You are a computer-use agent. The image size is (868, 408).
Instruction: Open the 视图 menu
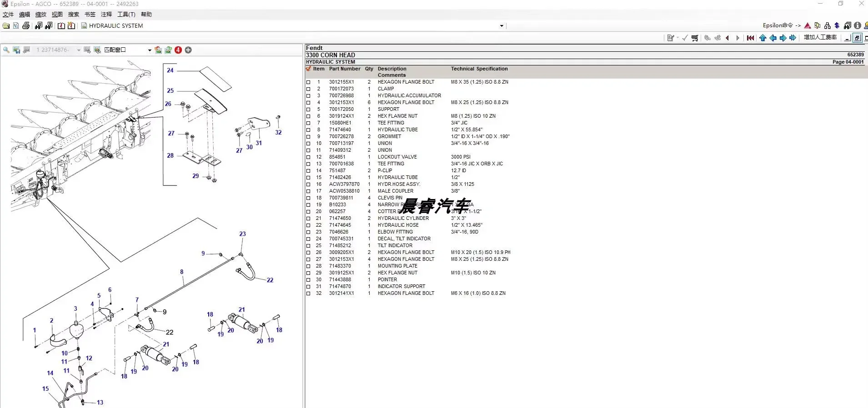click(57, 15)
